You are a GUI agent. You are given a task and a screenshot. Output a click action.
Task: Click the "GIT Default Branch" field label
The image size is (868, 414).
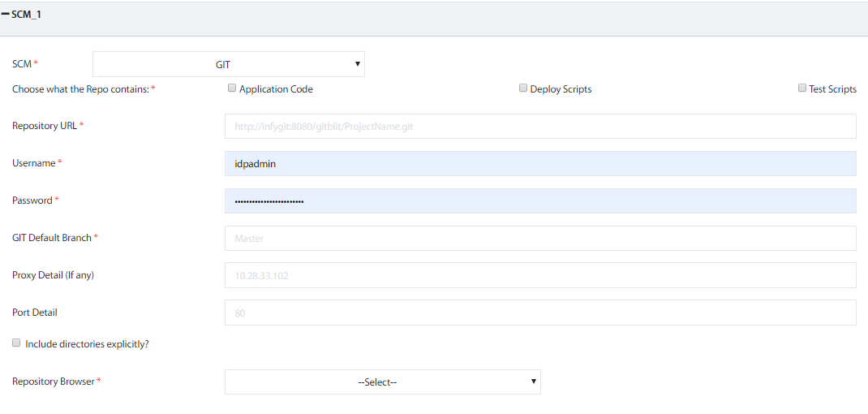click(52, 238)
